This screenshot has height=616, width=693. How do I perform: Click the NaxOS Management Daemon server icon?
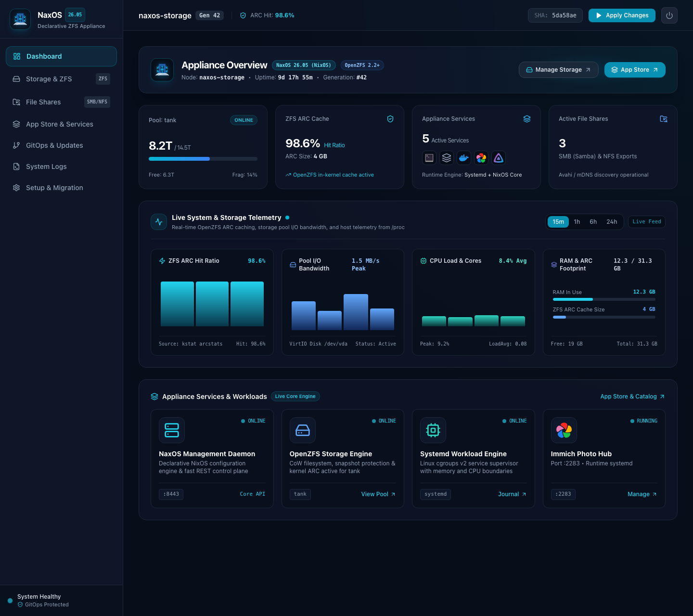[x=172, y=430]
